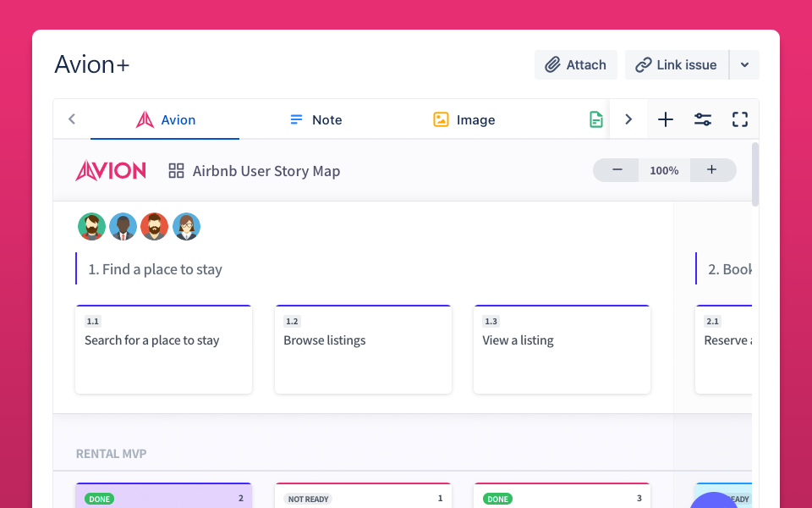Select the 1. Find a place to stay journey

(x=155, y=269)
